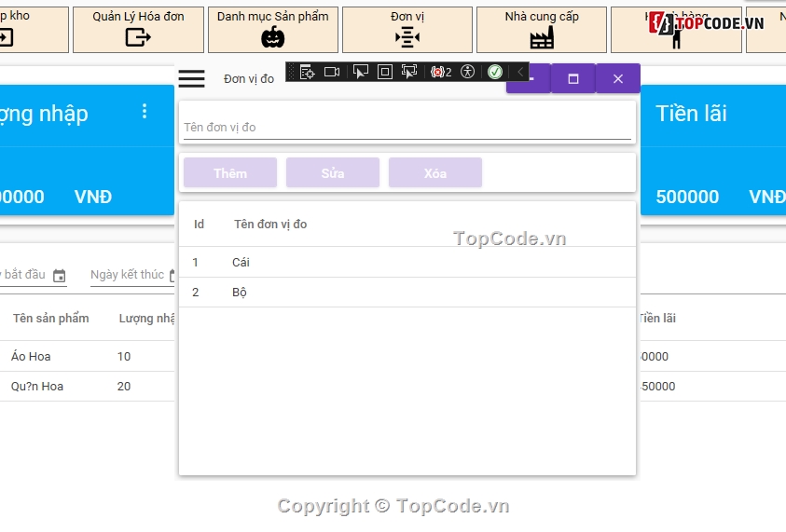This screenshot has width=786, height=532.
Task: Click the Xóa button
Action: coord(435,172)
